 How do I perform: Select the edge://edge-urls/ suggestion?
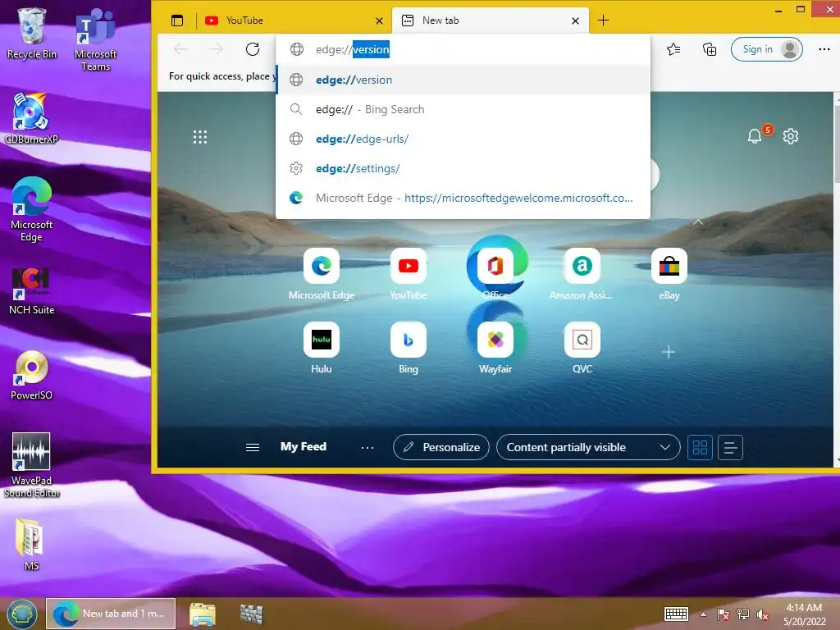pyautogui.click(x=463, y=139)
